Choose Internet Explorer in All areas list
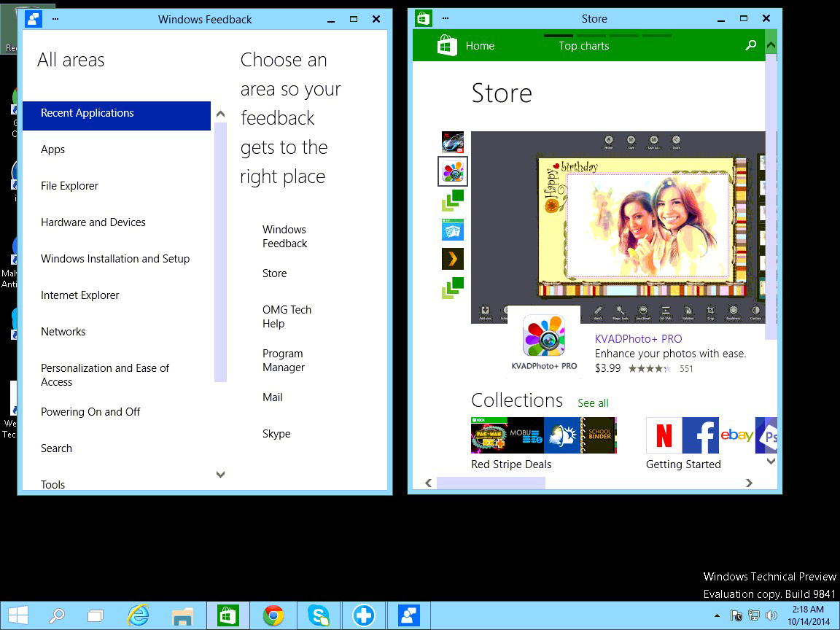 (x=80, y=295)
